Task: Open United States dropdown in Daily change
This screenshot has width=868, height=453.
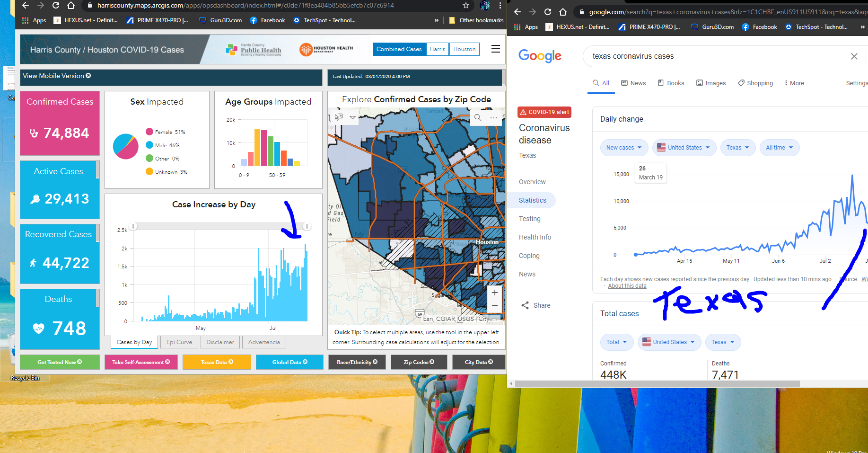Action: [x=684, y=148]
